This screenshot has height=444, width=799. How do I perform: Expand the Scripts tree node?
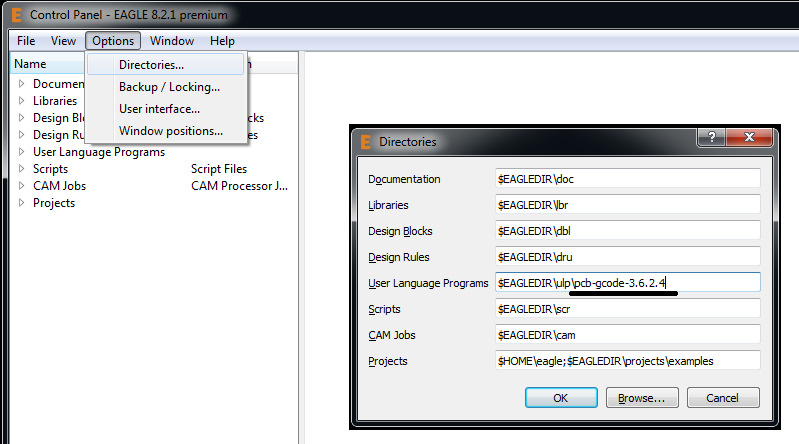click(21, 168)
